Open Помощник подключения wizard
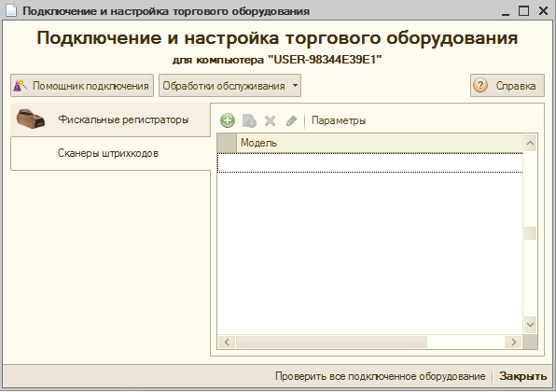Viewport: 556px width, 392px height. pyautogui.click(x=82, y=86)
